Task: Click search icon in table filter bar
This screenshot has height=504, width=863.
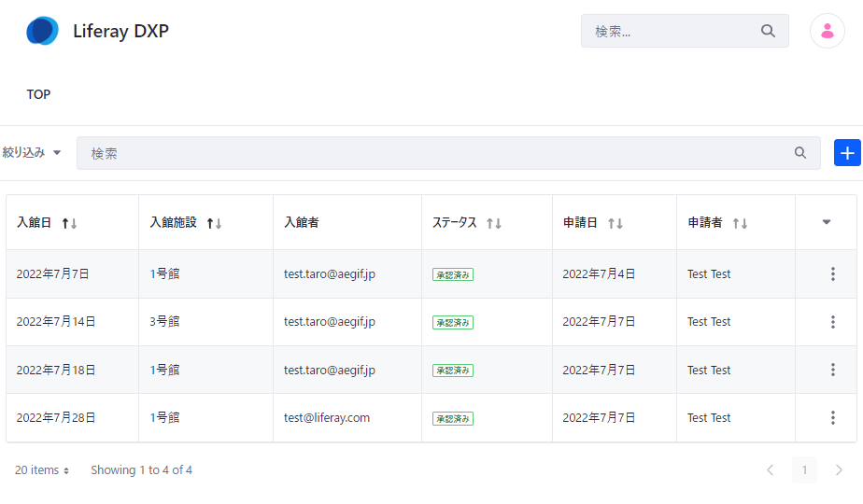Action: tap(800, 153)
